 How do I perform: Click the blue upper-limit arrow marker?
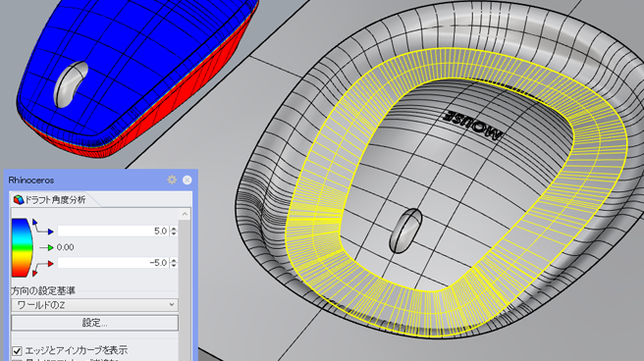pyautogui.click(x=50, y=232)
